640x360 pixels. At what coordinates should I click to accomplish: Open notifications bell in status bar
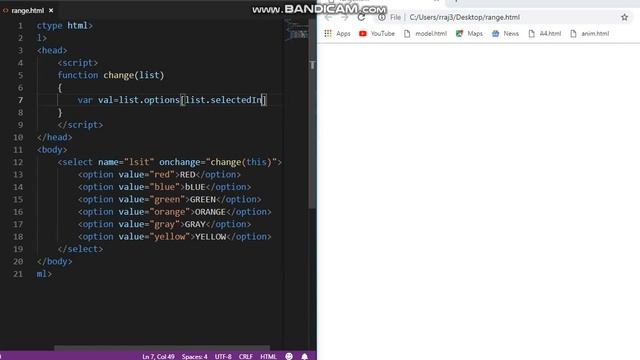coord(304,356)
